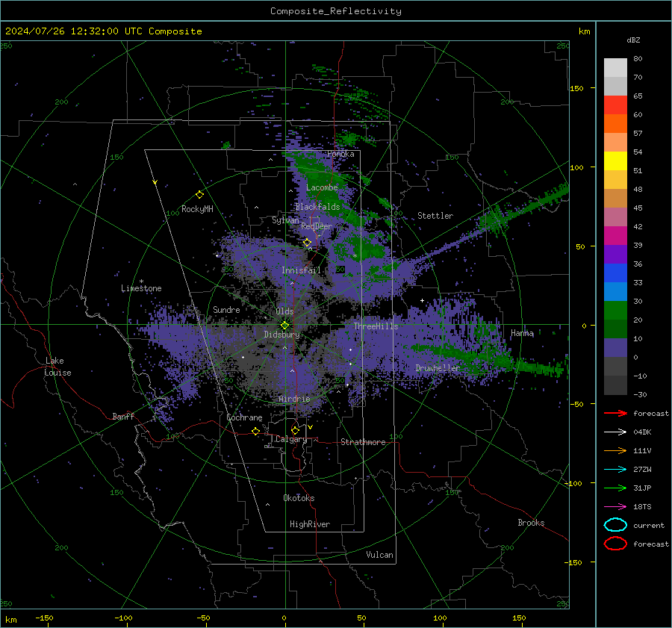Select the light gray 70-80 dBZ swatch
The image size is (672, 628).
click(x=615, y=68)
